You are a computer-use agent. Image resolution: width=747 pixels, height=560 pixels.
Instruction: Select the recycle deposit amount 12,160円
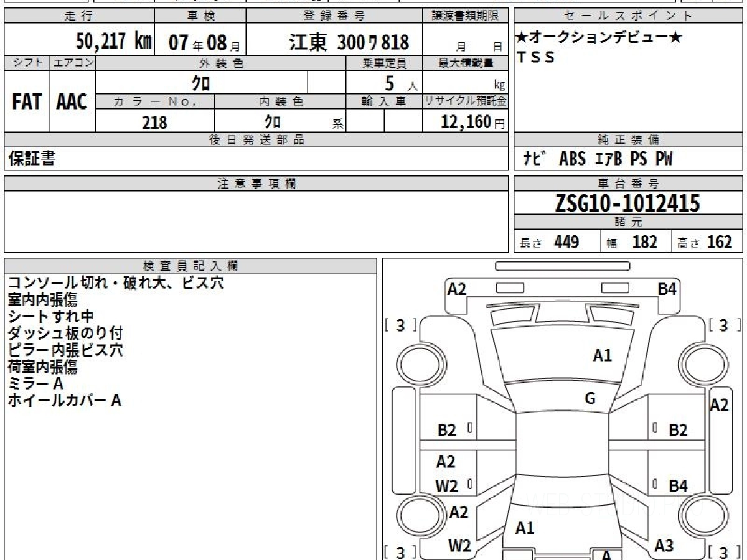(x=472, y=122)
